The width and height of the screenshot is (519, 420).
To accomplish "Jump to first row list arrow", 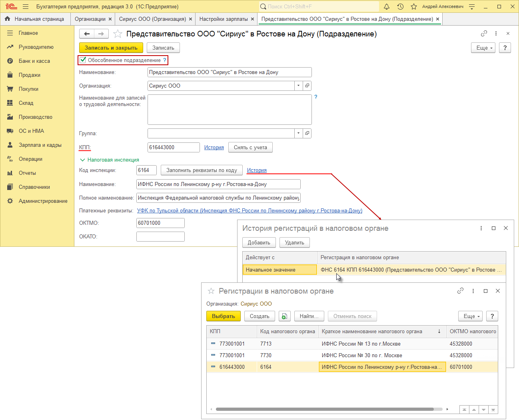I will click(464, 410).
